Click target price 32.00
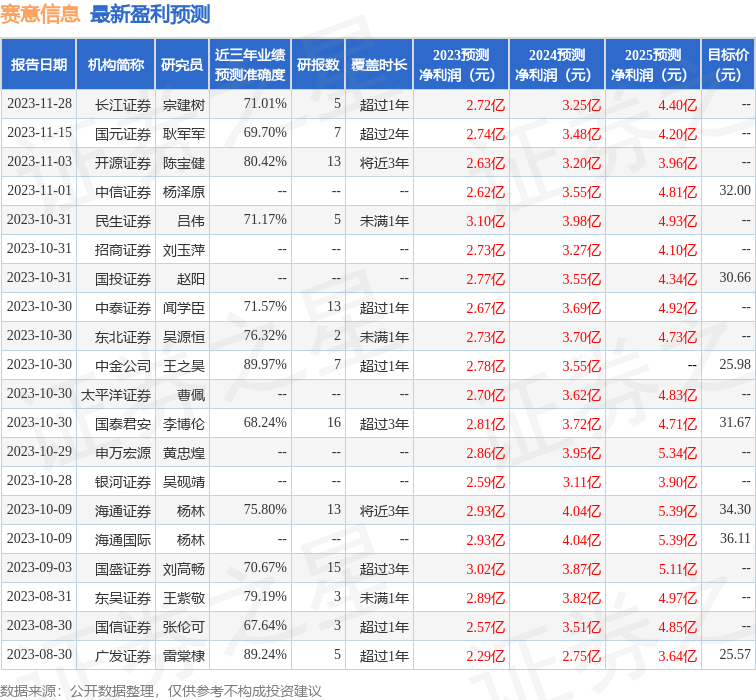The height and width of the screenshot is (700, 756). (x=735, y=190)
